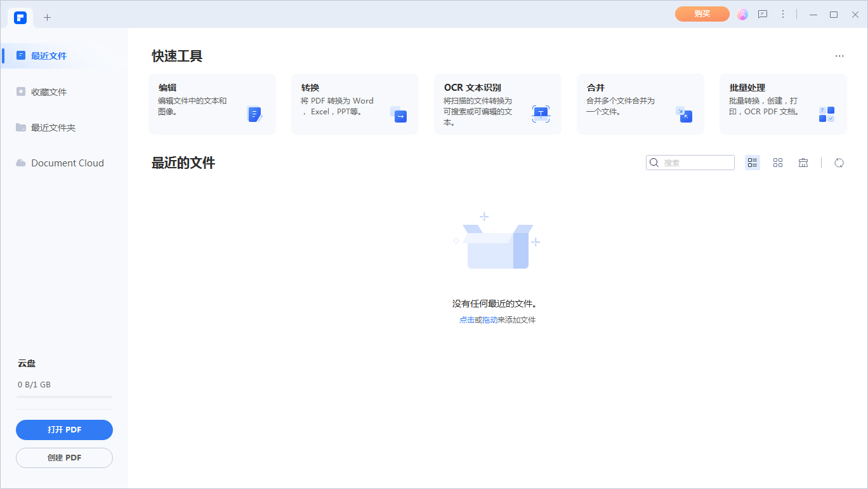Screen dimensions: 868x489
Task: Switch to list view for recent files
Action: tap(753, 163)
